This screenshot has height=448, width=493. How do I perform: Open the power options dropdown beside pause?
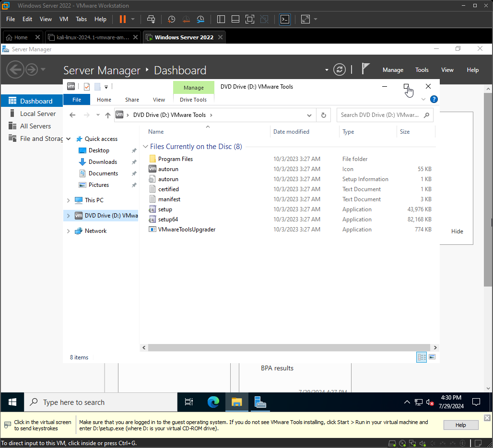(x=133, y=19)
